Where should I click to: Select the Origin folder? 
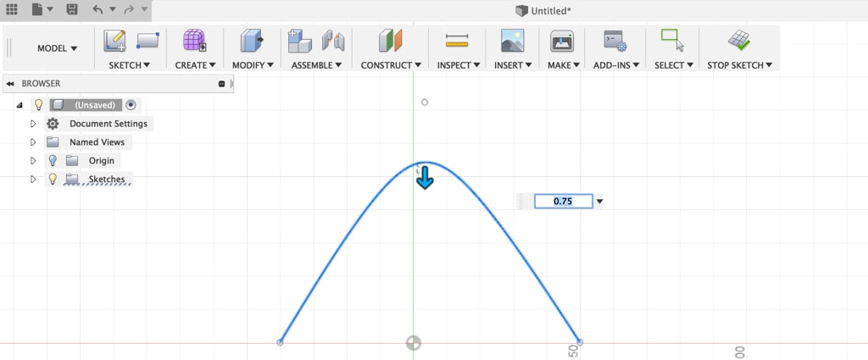coord(102,160)
